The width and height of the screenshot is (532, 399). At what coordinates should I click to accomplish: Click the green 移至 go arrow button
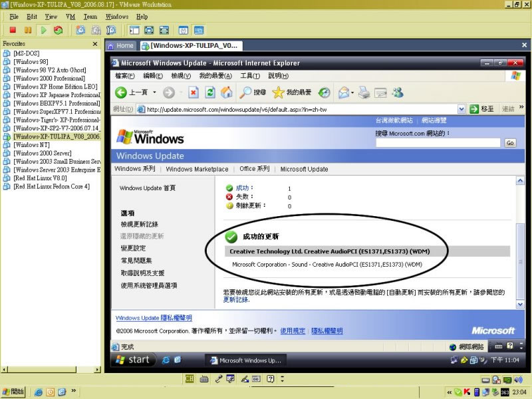pos(474,109)
